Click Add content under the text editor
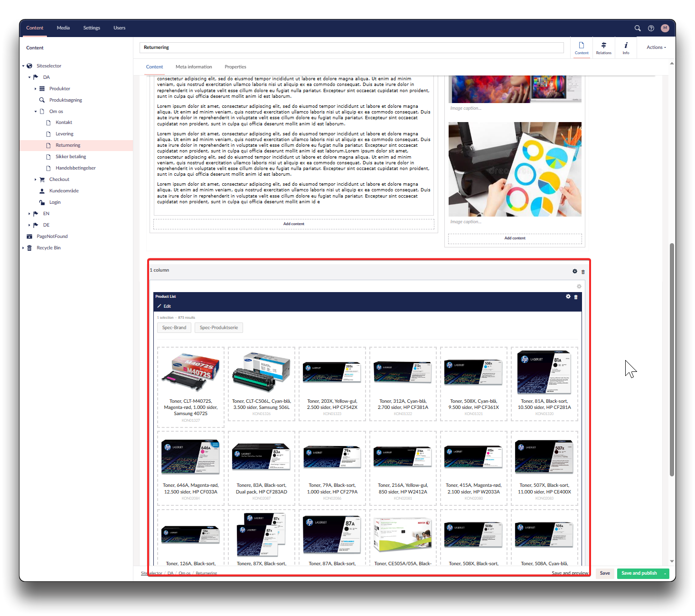The width and height of the screenshot is (695, 616). (x=294, y=224)
